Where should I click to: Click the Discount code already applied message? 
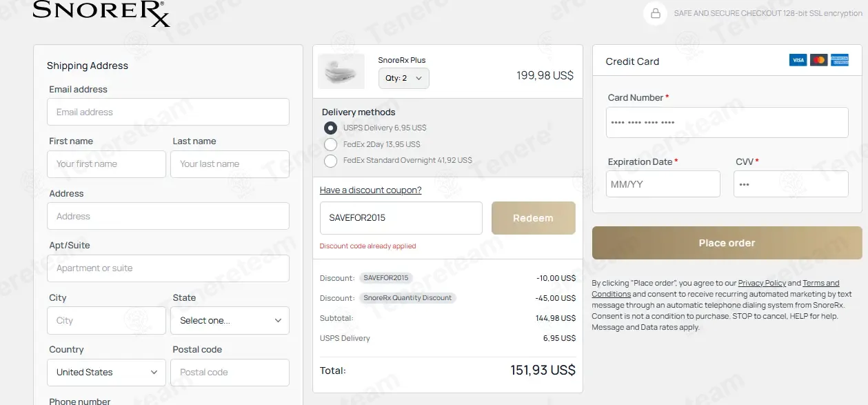pyautogui.click(x=368, y=246)
